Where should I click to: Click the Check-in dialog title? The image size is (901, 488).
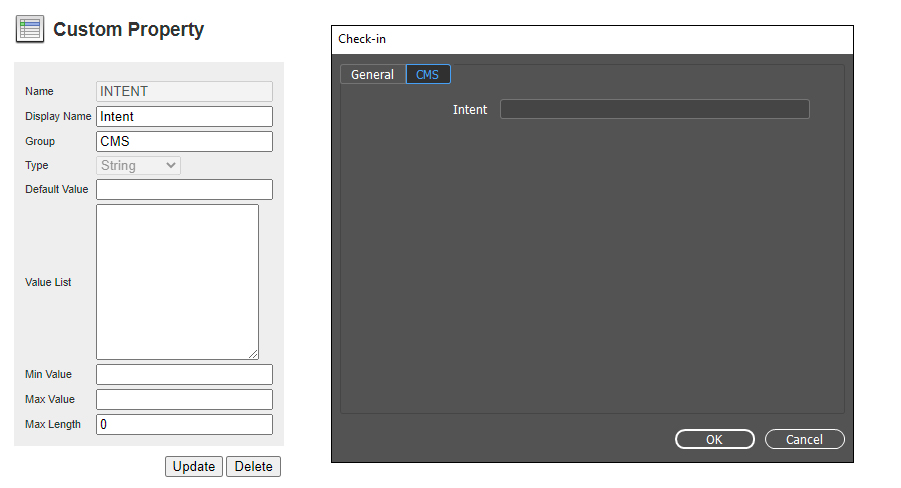(x=362, y=39)
